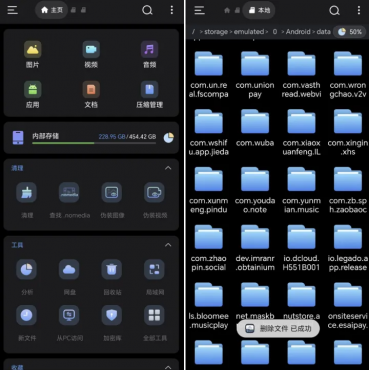Open folder com.unionpay
Image resolution: width=369 pixels, height=370 pixels.
point(255,75)
